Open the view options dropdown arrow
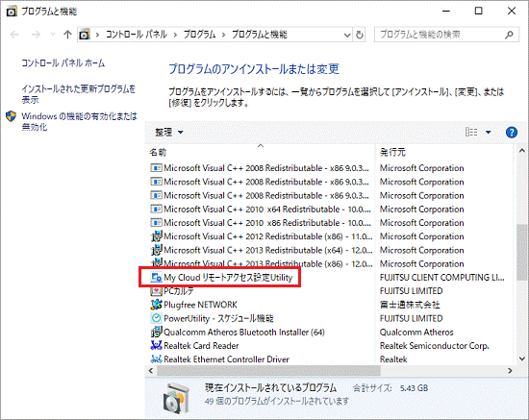The image size is (529, 420). pyautogui.click(x=489, y=132)
